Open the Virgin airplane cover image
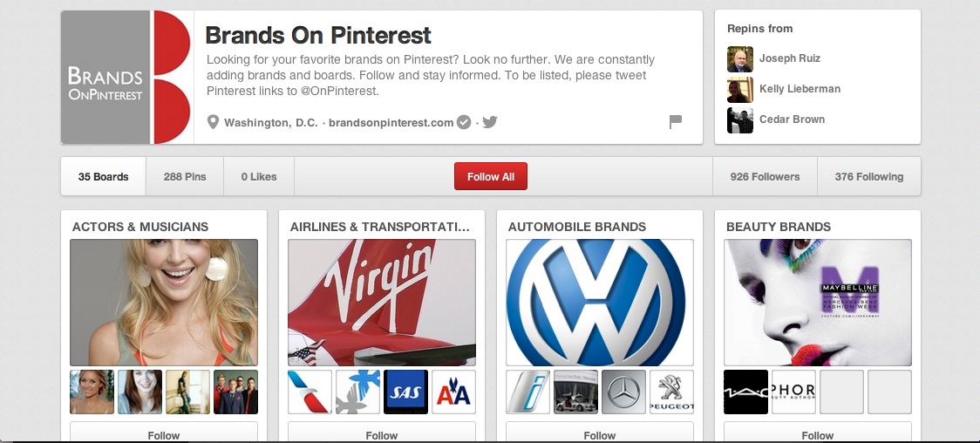Viewport: 980px width, 443px height. [382, 303]
